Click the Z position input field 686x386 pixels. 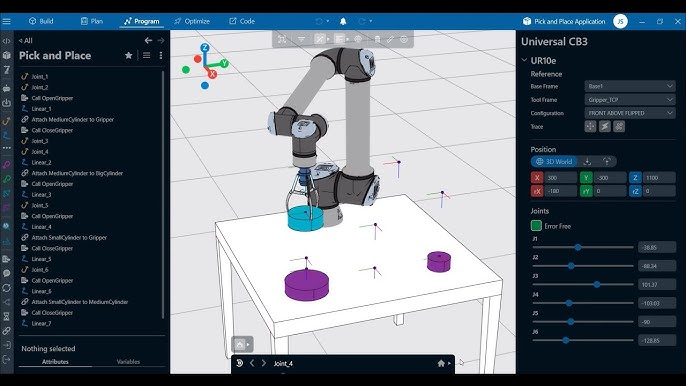coord(659,178)
